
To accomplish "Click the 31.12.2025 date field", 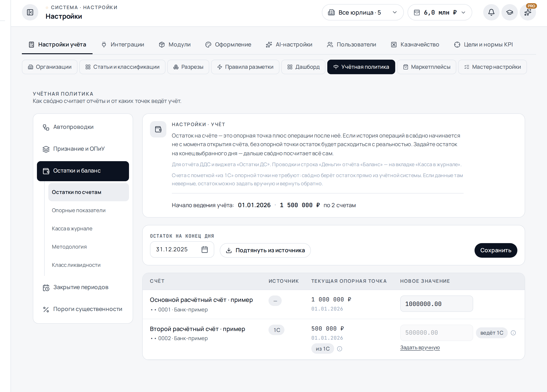I will (182, 249).
